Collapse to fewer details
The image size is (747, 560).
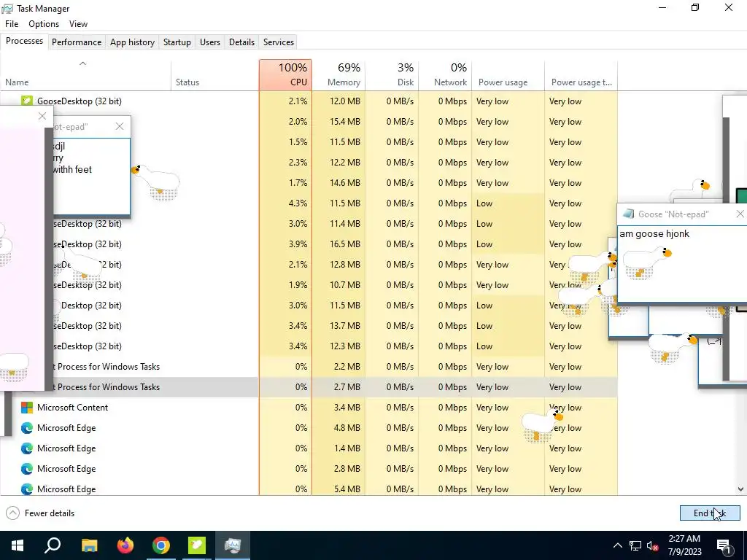pos(41,513)
